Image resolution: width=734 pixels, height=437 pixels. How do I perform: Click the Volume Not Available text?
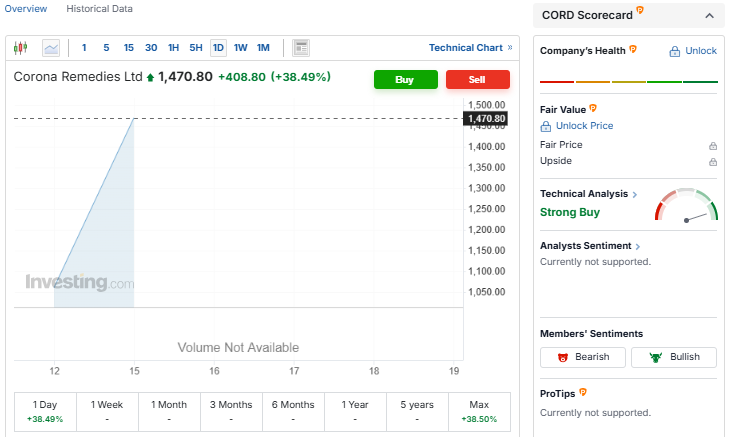[238, 348]
